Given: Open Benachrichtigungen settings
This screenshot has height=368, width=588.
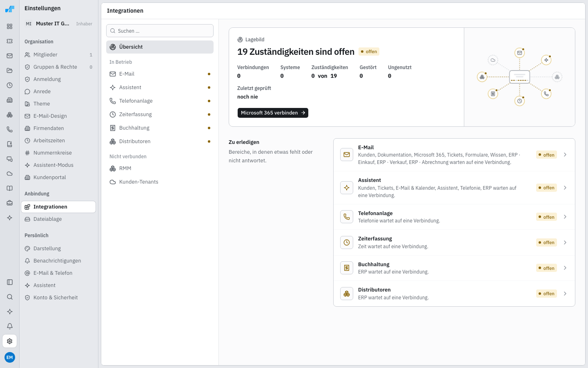Looking at the screenshot, I should click(x=58, y=261).
